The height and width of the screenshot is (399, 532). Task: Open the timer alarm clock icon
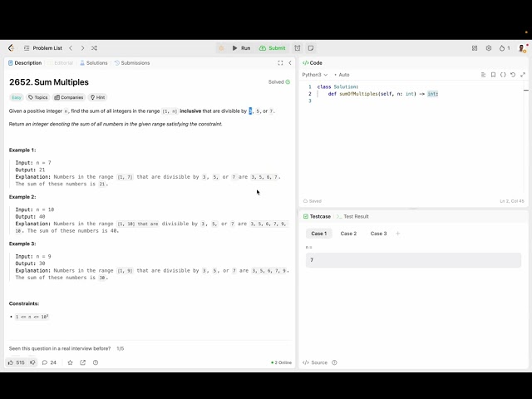[x=298, y=48]
